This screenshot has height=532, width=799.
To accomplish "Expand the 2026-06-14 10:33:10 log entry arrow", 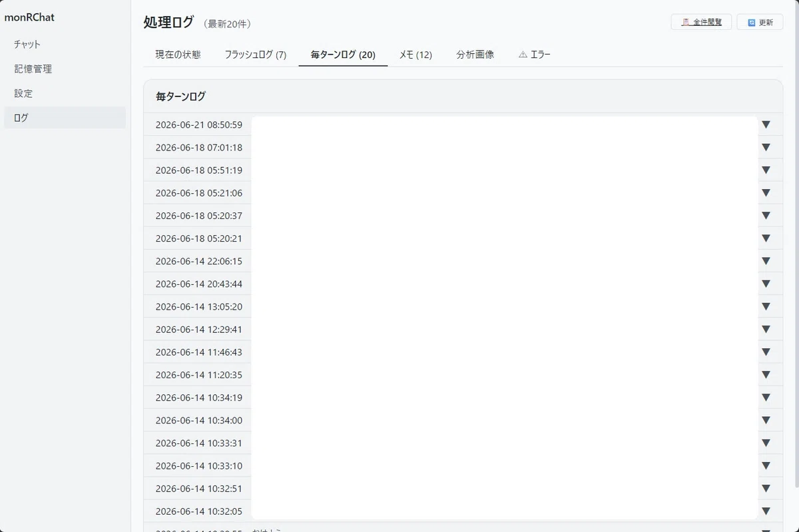I will pyautogui.click(x=766, y=465).
